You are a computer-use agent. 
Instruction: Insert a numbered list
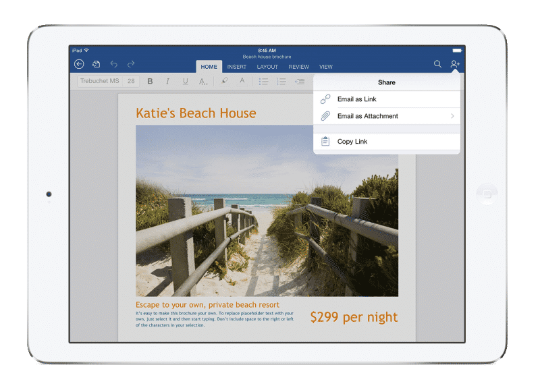pos(281,82)
